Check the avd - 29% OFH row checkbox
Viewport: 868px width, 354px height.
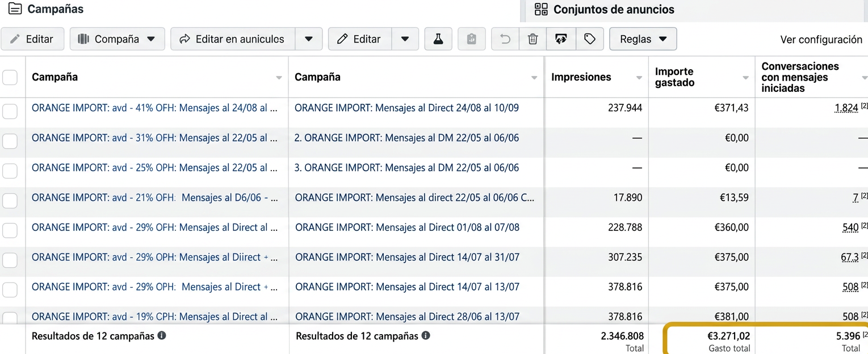point(10,230)
